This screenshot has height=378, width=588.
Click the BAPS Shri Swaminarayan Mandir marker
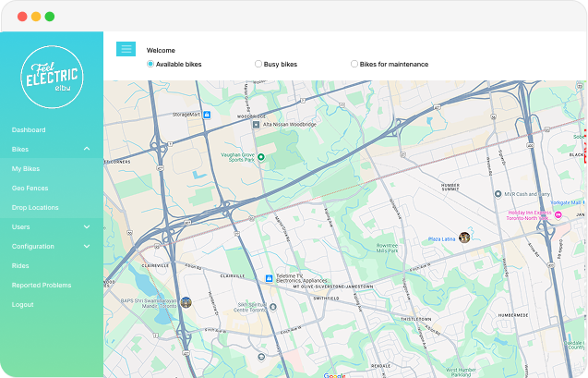click(186, 302)
